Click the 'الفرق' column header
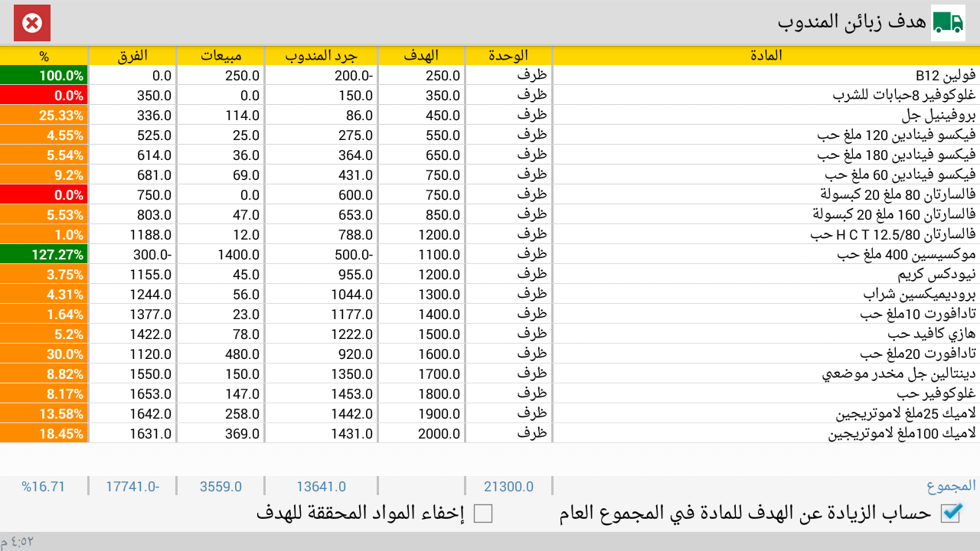Screen dimensions: 980x551 point(132,55)
